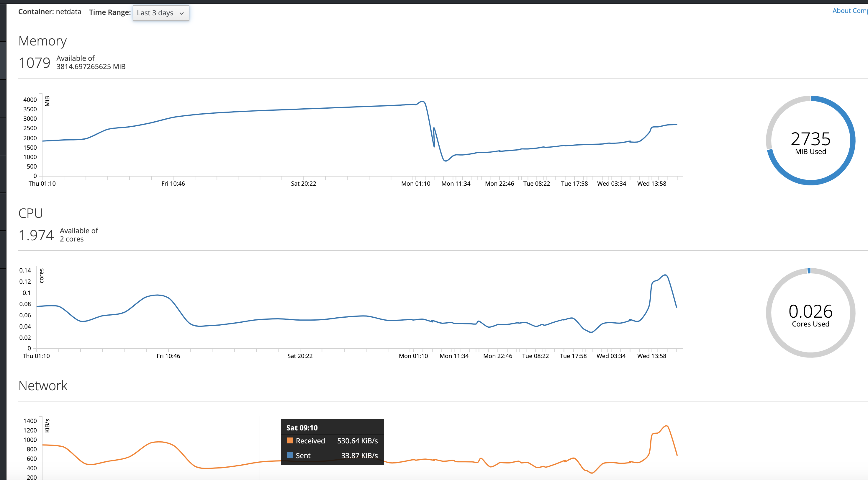Click the "Available of 2 cores" text

pyautogui.click(x=78, y=234)
